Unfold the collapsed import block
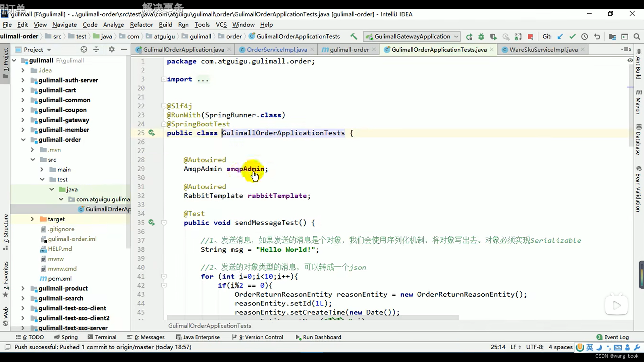This screenshot has width=644, height=362. [x=163, y=79]
